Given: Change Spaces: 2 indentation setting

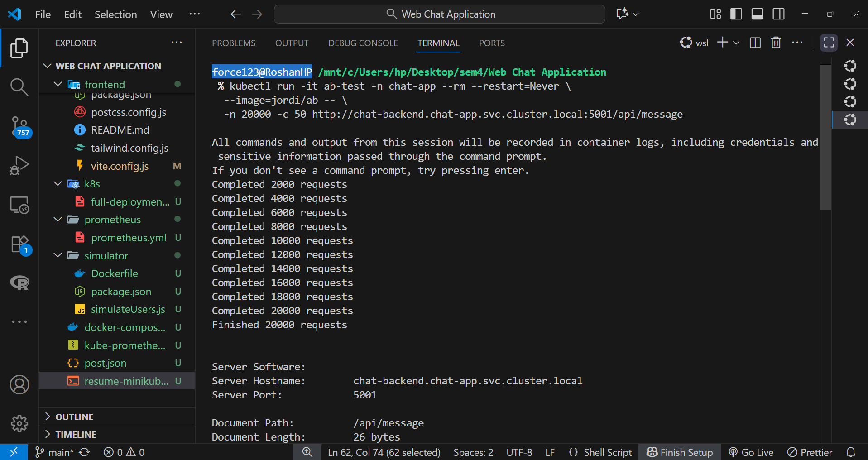Looking at the screenshot, I should pyautogui.click(x=473, y=452).
